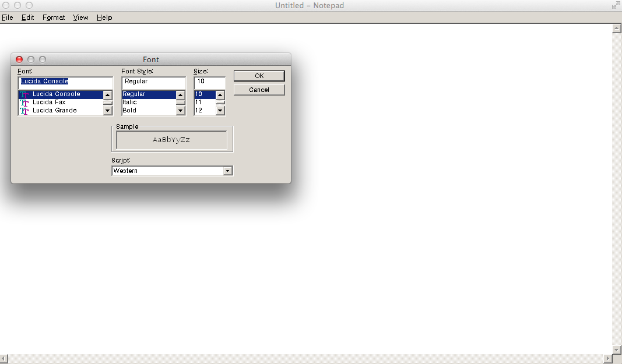Screen dimensions: 622x364
Task: Expand the Script dropdown
Action: tap(228, 171)
